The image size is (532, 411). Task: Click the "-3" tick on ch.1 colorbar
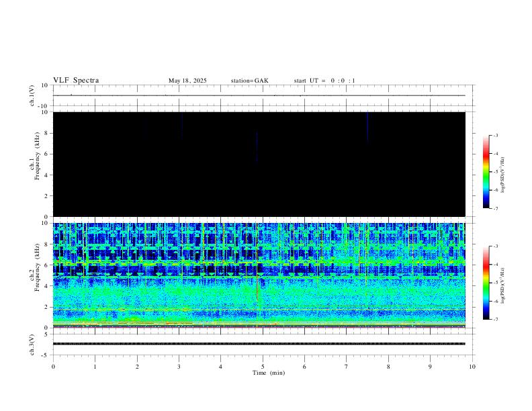pos(495,135)
